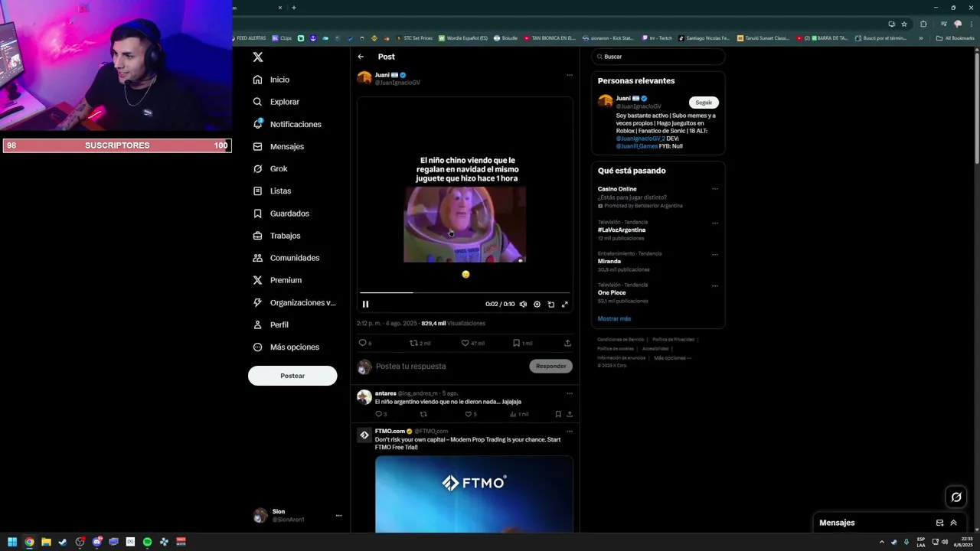Open Juani's post options menu
The height and width of the screenshot is (551, 980).
point(569,75)
